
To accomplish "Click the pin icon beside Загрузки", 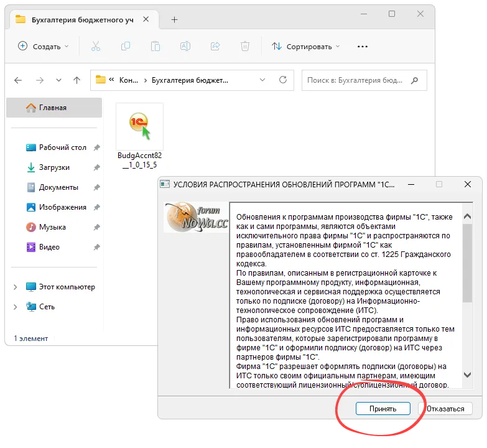I will [97, 167].
